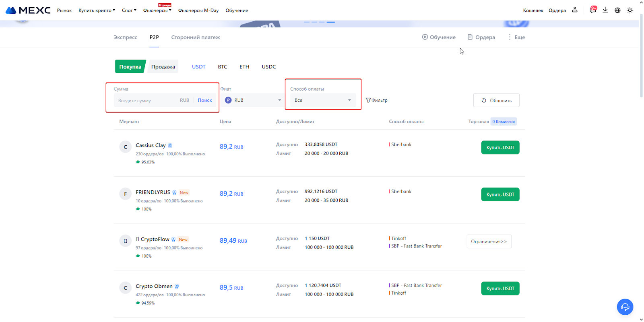Image resolution: width=644 pixels, height=322 pixels.
Task: Click Купить USDT for FRIENDLYRUS
Action: coord(500,194)
